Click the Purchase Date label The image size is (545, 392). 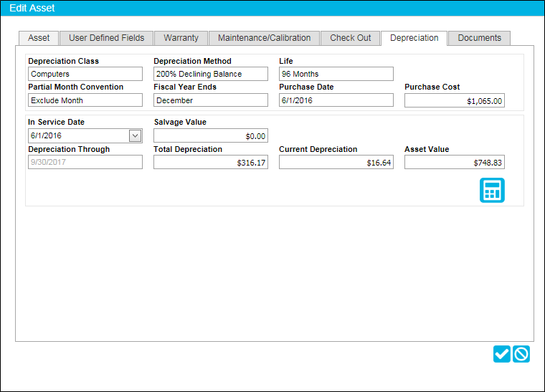tap(306, 87)
